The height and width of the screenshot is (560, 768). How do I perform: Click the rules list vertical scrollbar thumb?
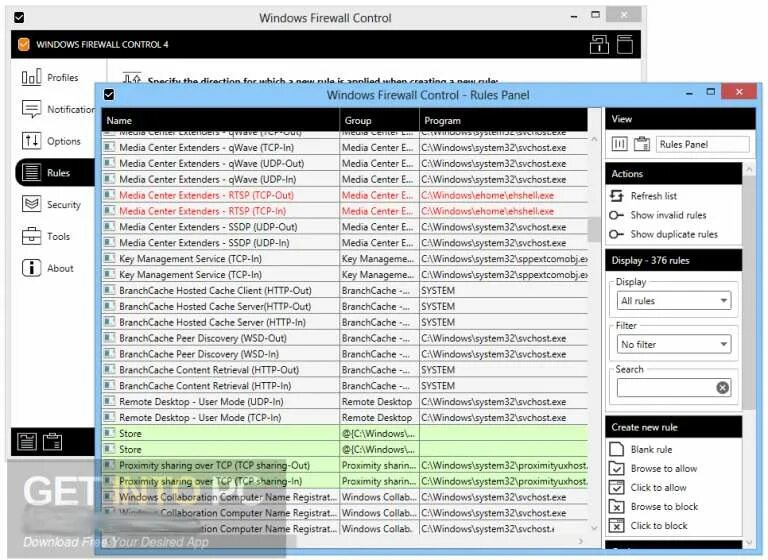(x=594, y=230)
